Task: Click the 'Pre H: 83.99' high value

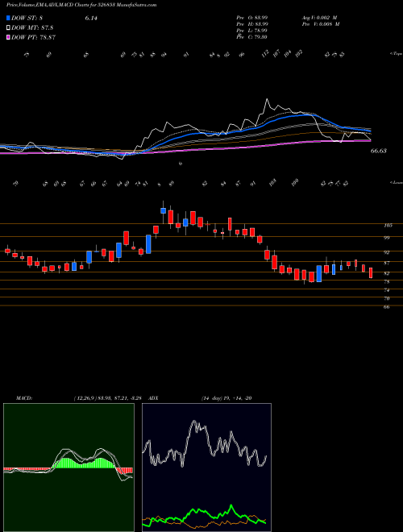Action: coord(252,24)
